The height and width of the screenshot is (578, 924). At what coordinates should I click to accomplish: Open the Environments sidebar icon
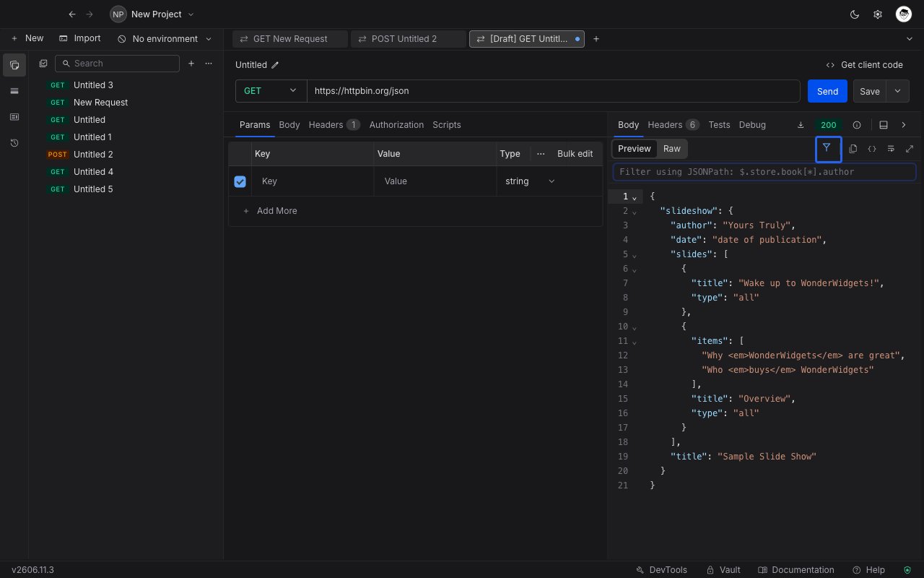(x=14, y=91)
